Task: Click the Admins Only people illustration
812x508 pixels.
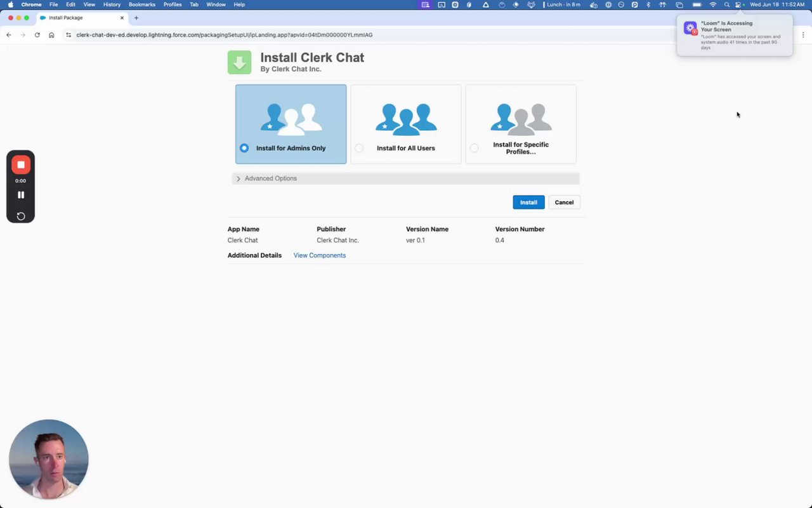Action: pos(291,118)
